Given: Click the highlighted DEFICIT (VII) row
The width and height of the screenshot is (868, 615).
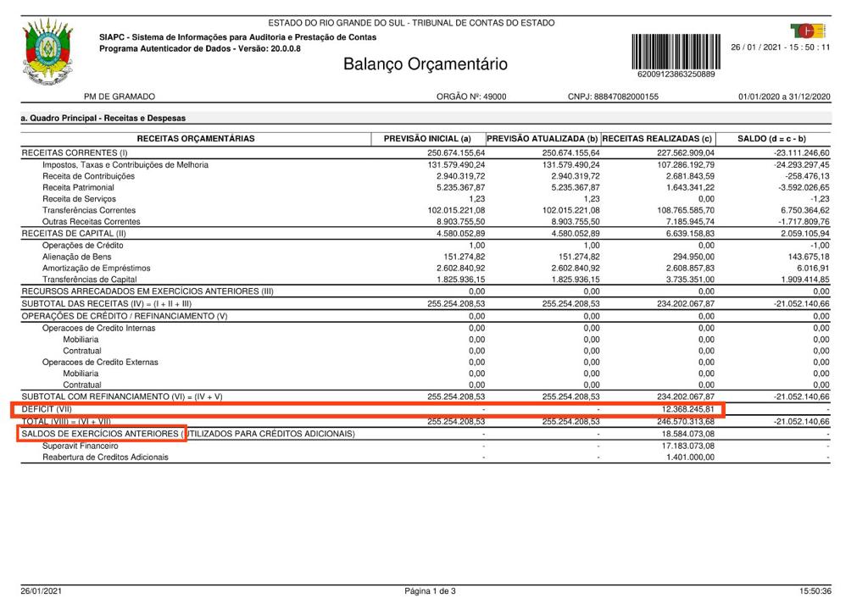Looking at the screenshot, I should click(368, 410).
